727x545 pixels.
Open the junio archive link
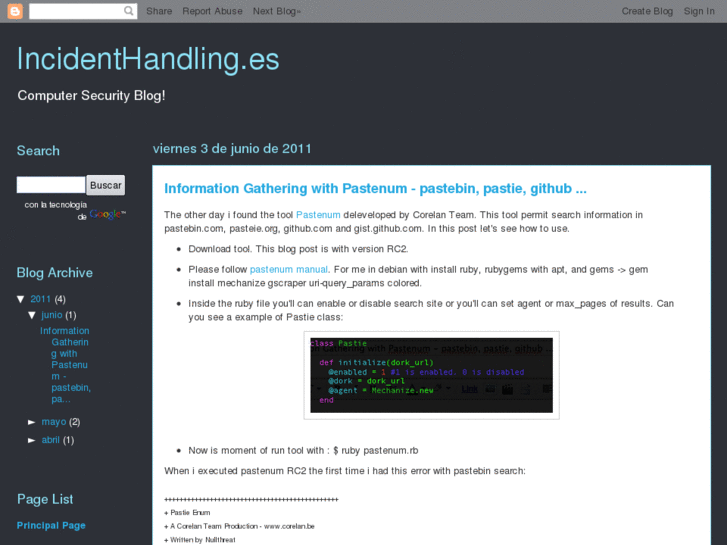(x=51, y=315)
